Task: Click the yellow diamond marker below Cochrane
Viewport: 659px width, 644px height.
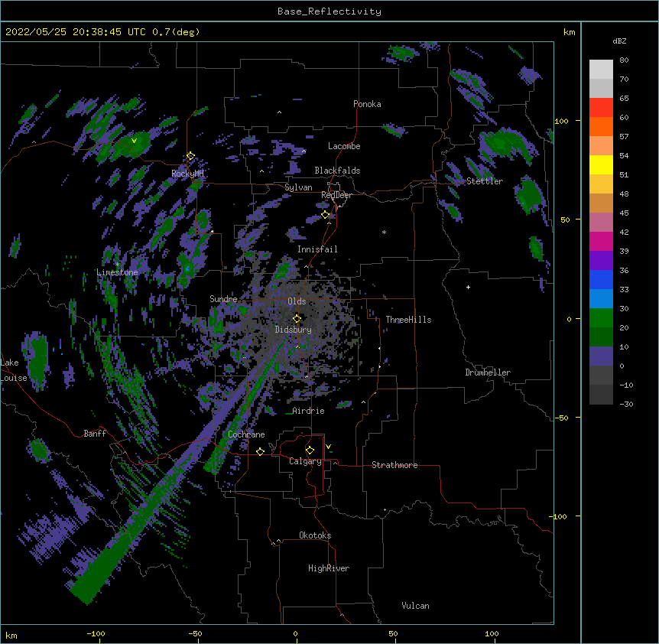Action: coord(260,451)
